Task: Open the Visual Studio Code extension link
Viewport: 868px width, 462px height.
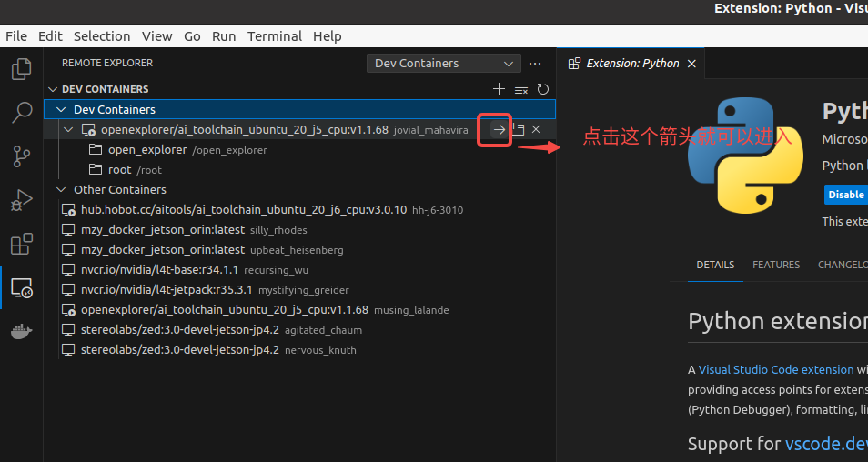Action: 776,369
